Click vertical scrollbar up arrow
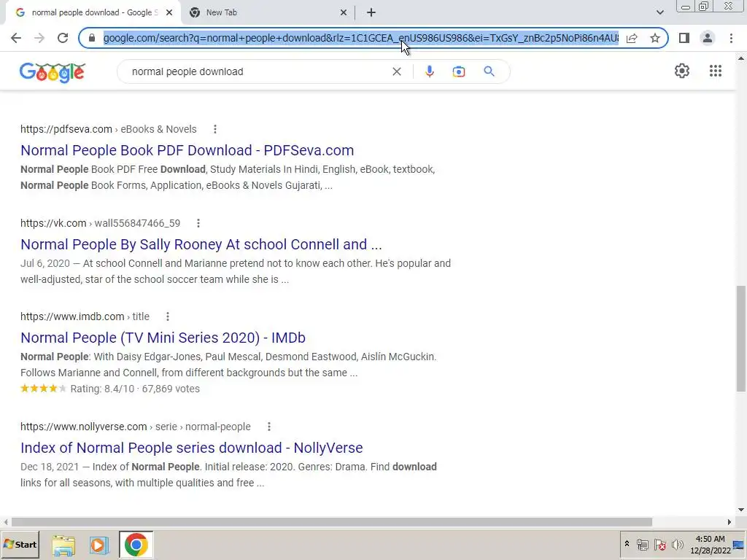This screenshot has height=560, width=747. tap(741, 58)
